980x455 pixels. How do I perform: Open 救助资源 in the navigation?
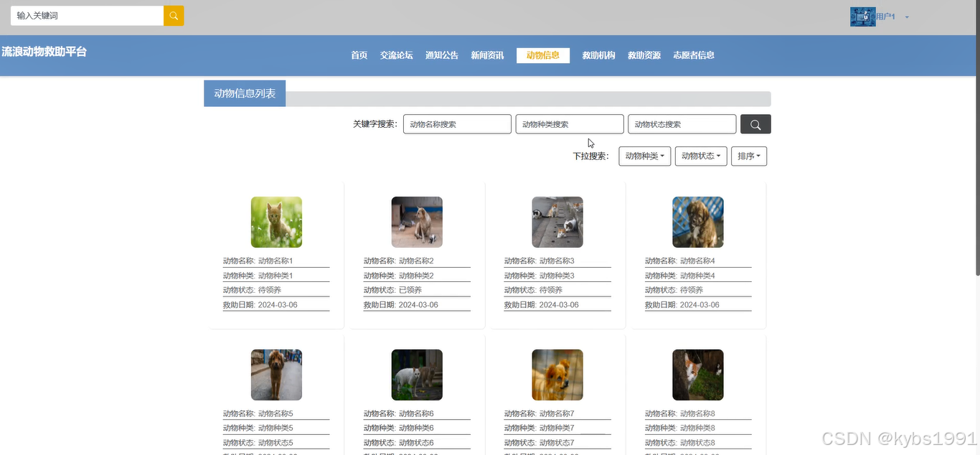(x=644, y=55)
